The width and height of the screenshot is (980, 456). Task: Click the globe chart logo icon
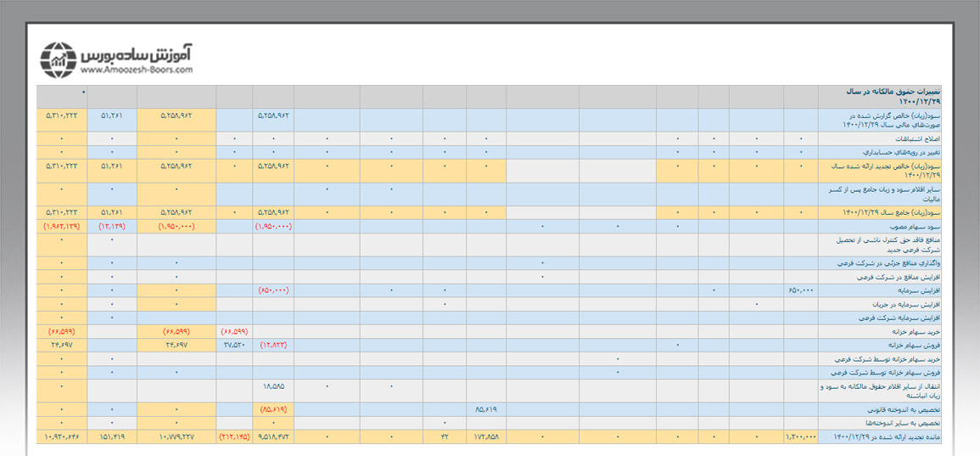(60, 59)
